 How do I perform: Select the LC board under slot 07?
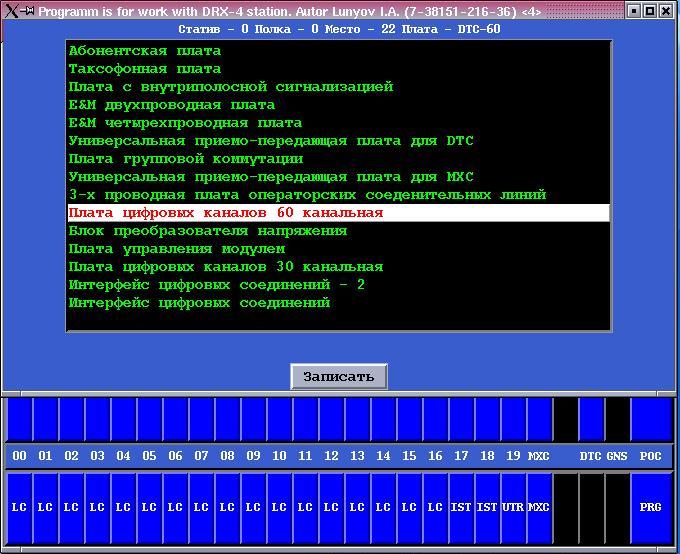pos(201,508)
